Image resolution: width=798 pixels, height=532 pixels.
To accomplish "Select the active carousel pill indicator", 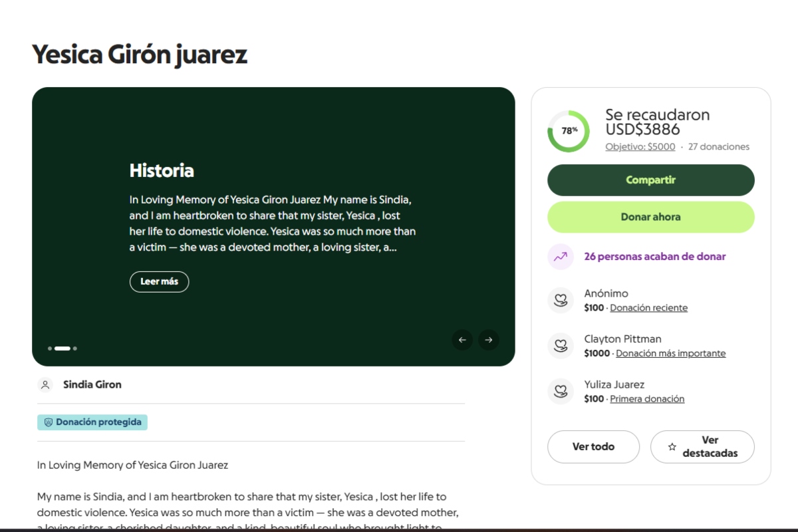I will [x=63, y=348].
